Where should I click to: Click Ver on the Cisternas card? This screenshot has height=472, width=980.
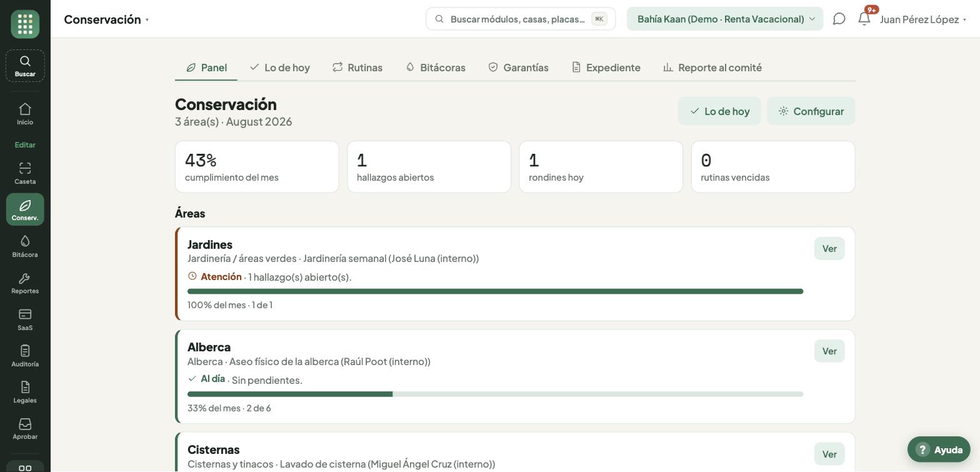829,454
